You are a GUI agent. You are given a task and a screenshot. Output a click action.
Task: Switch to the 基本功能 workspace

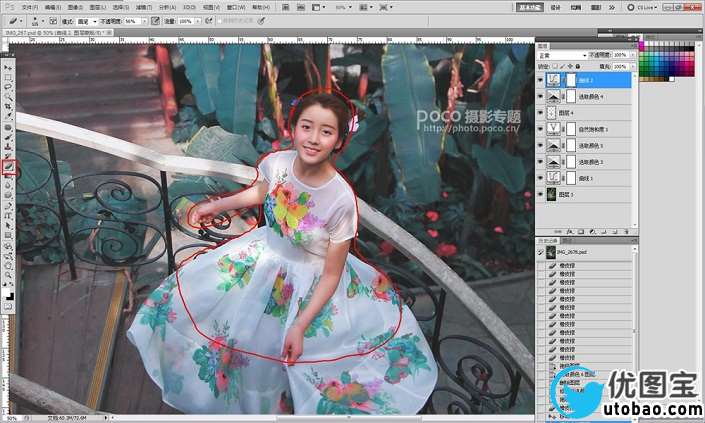click(530, 8)
